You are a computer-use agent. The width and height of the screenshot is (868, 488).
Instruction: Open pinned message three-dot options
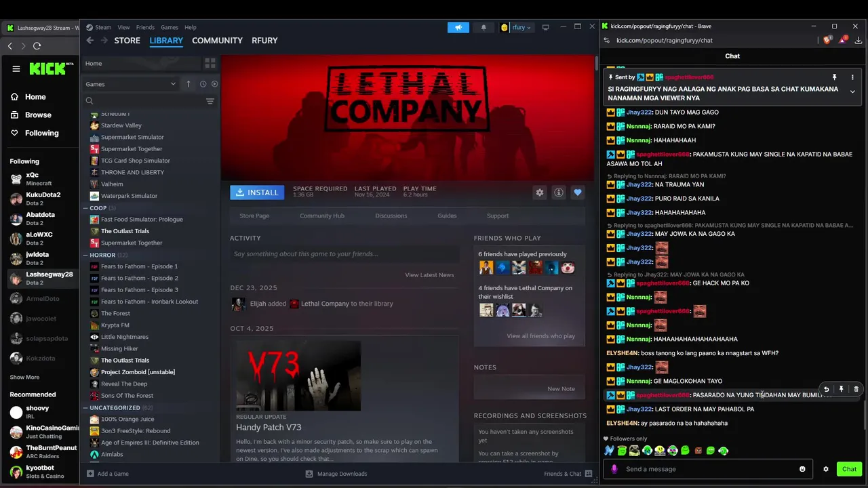point(852,77)
